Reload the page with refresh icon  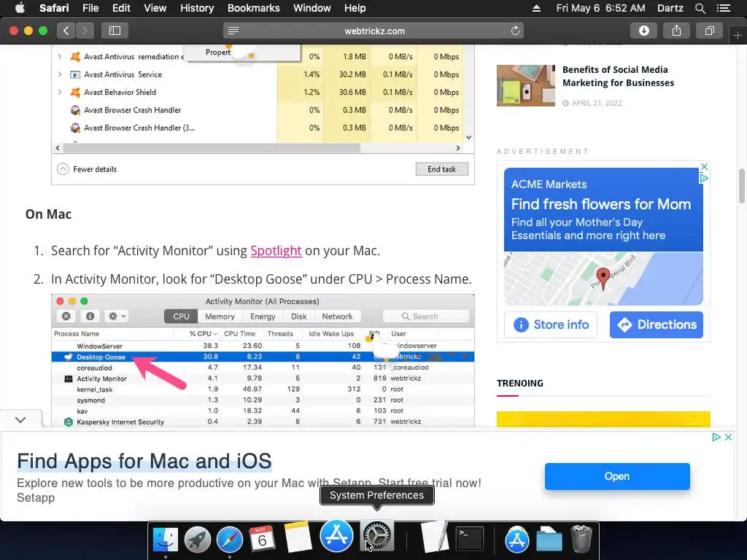point(515,31)
